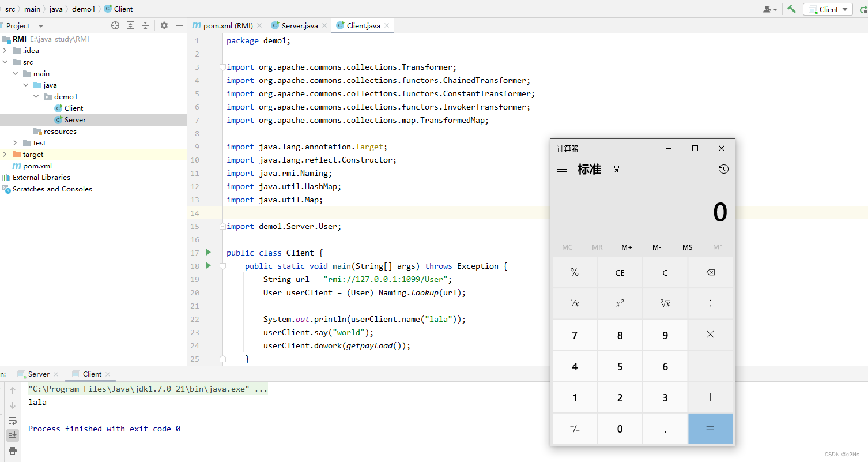Viewport: 868px width, 462px height.
Task: Click the C clear key in Calculator
Action: tap(665, 272)
